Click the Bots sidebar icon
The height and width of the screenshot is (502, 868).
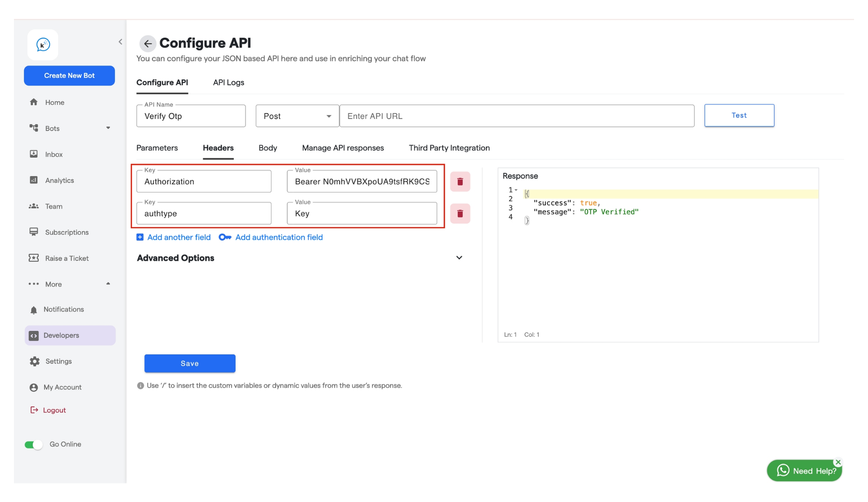[x=33, y=128]
